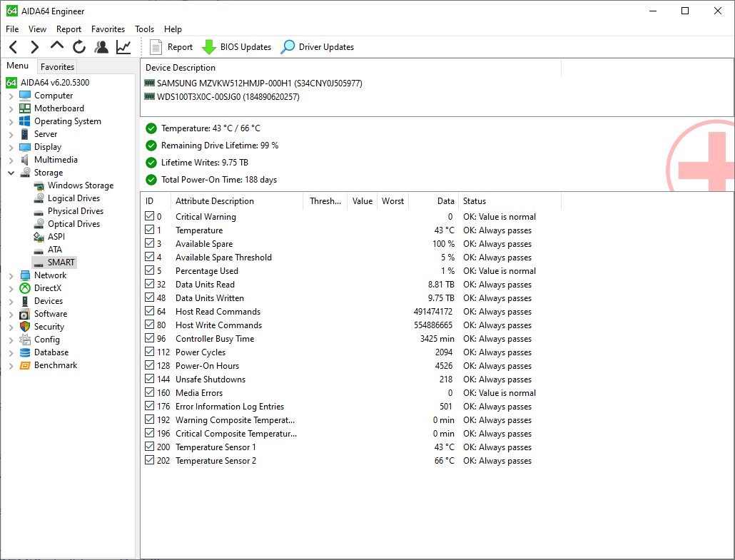Select the DirectX tree item
735x560 pixels.
click(x=40, y=288)
